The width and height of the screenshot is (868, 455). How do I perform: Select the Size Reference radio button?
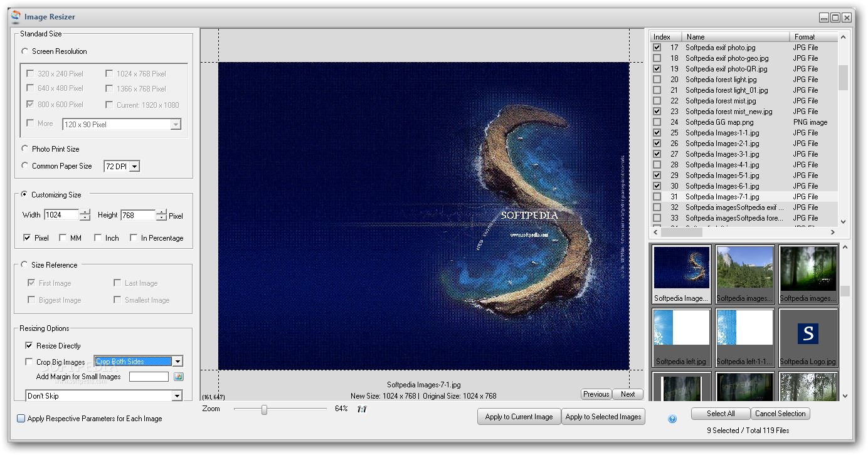click(x=24, y=265)
